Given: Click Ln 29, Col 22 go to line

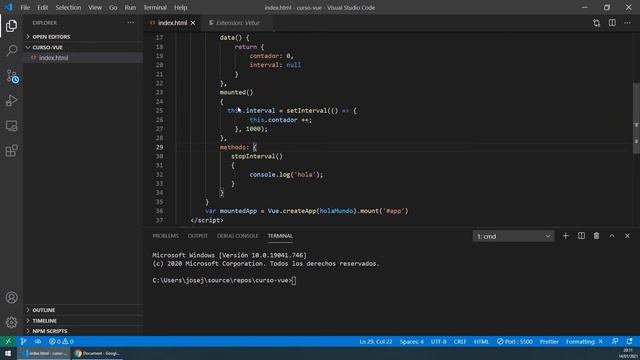Looking at the screenshot, I should (376, 341).
